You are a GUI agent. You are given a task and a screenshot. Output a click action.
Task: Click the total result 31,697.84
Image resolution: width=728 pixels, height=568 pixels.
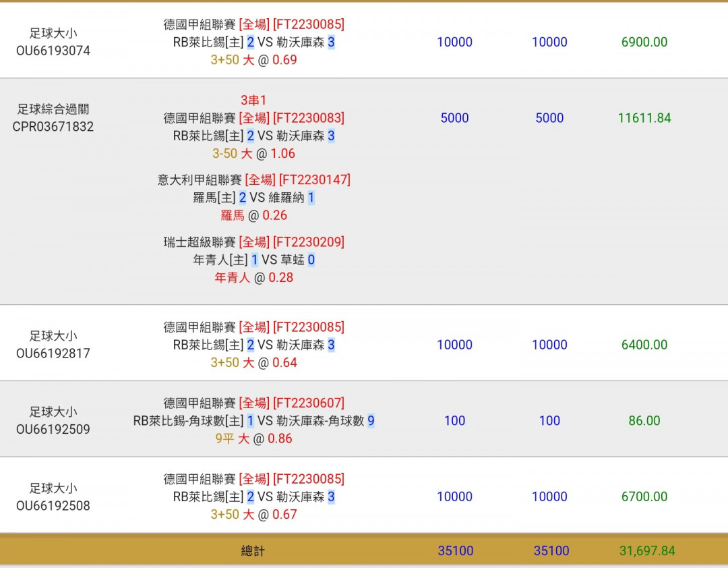[646, 551]
